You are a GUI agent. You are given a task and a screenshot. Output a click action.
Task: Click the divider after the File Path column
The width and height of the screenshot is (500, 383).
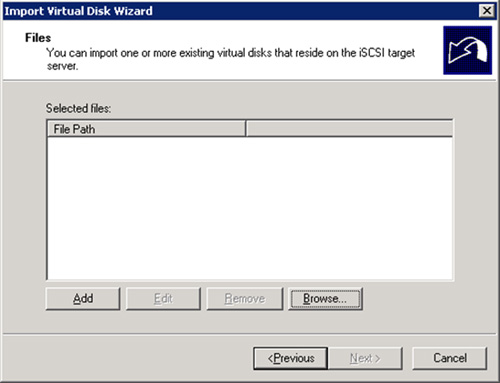pos(246,129)
